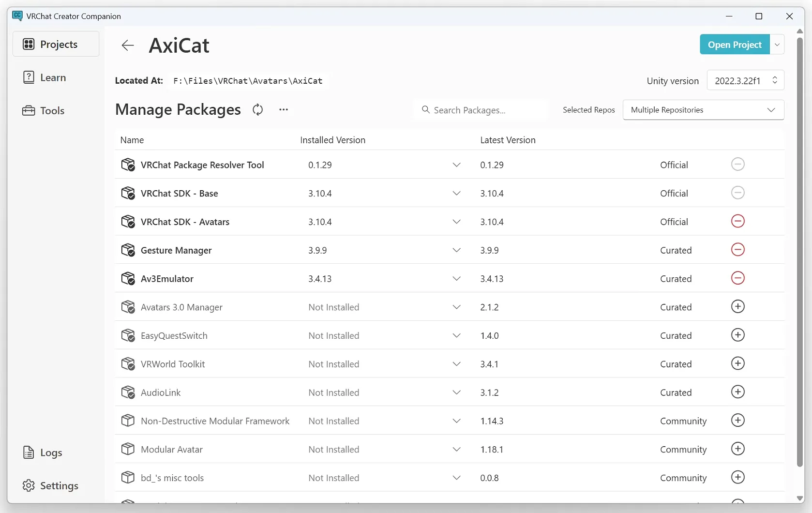Expand version dropdown for AudioLink
Viewport: 812px width, 513px height.
[x=456, y=392]
